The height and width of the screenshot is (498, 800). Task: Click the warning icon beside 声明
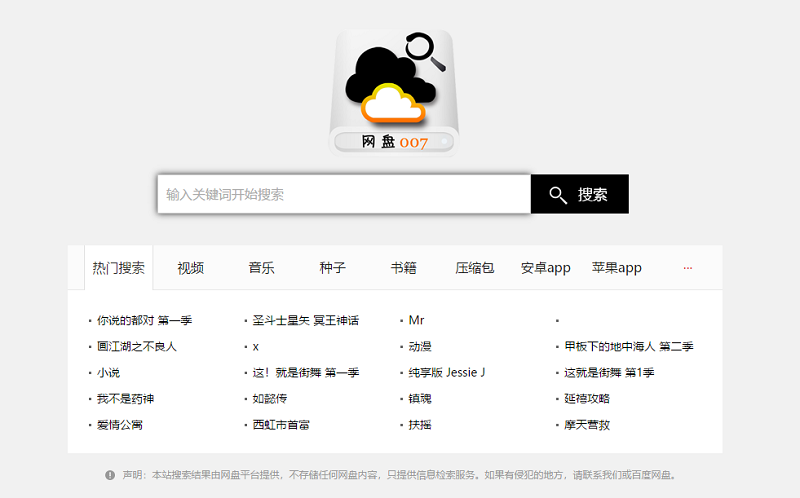110,475
